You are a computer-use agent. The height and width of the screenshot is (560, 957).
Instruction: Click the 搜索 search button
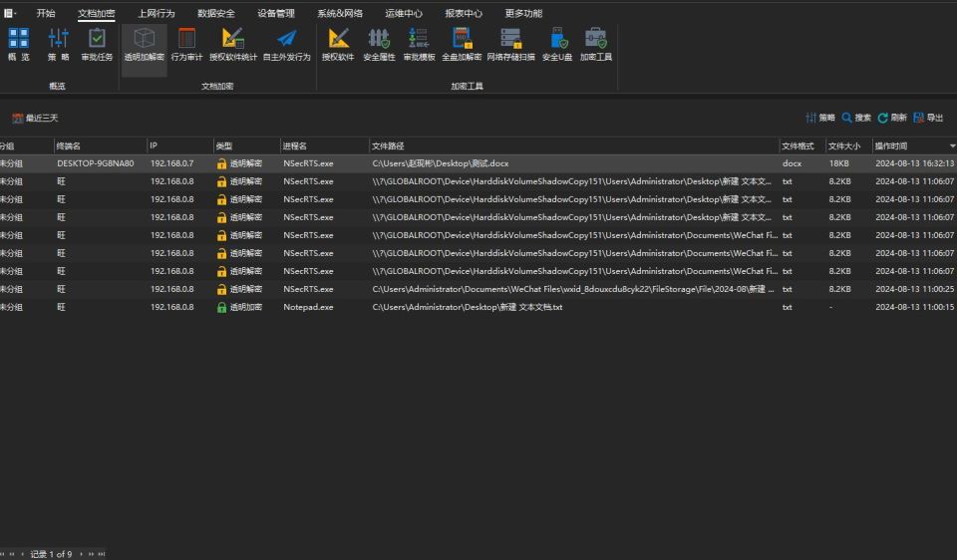pos(856,118)
